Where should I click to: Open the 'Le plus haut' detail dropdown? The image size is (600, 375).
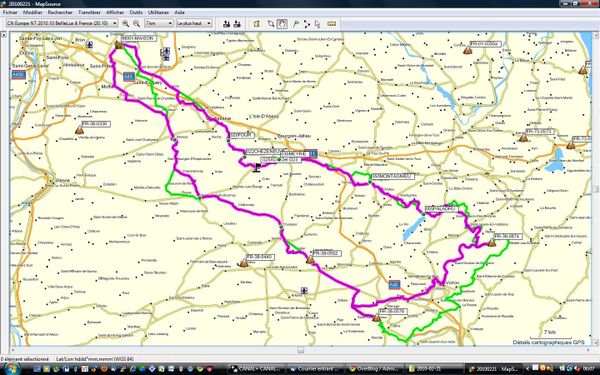point(194,23)
